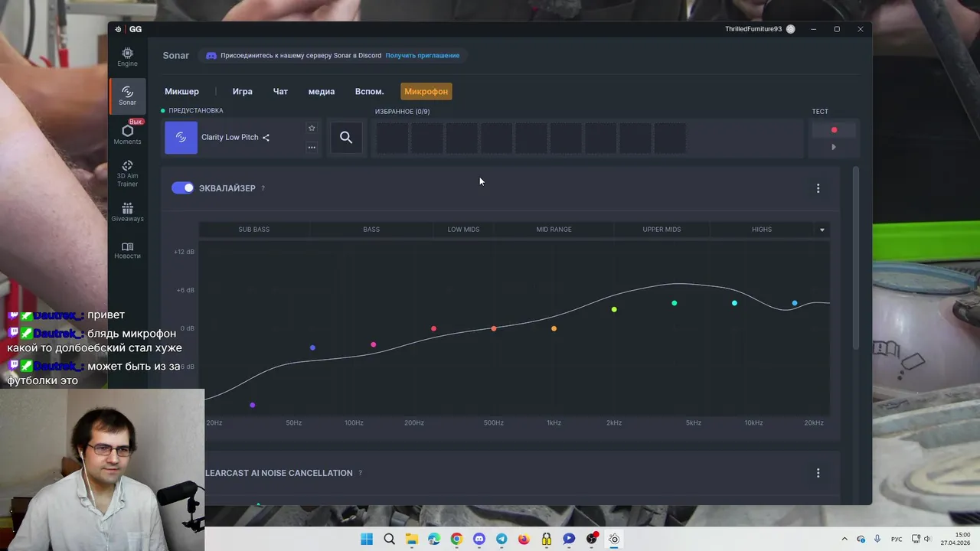
Task: Open ClearCast AI Noise Cancellation options menu
Action: click(x=818, y=473)
